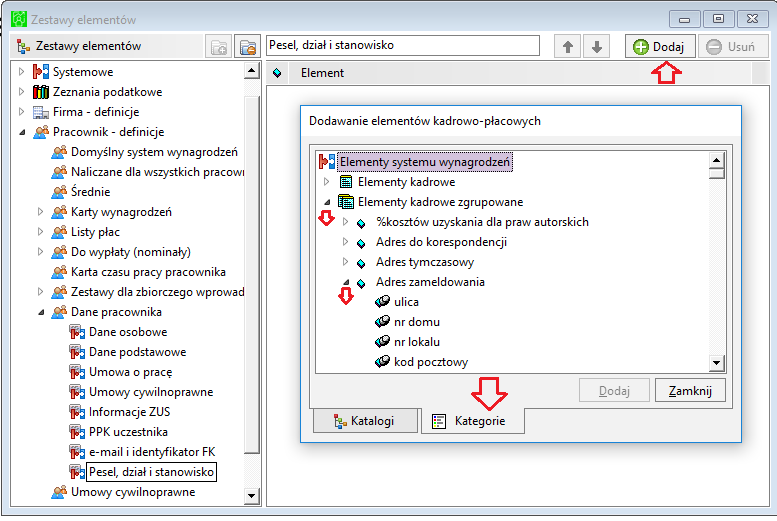This screenshot has height=521, width=777.
Task: Collapse the Adres zameldowania node
Action: click(346, 282)
